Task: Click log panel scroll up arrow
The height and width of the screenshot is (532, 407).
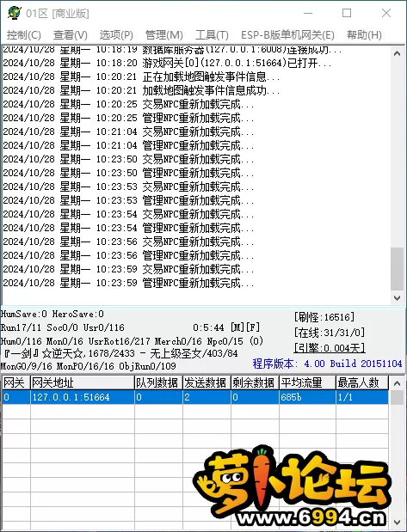Action: [397, 53]
